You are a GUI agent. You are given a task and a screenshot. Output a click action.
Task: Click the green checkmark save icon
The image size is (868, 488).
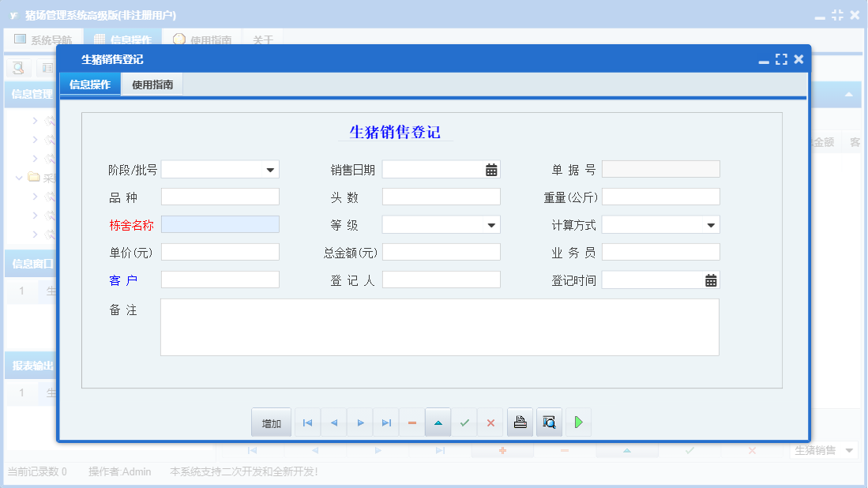464,423
